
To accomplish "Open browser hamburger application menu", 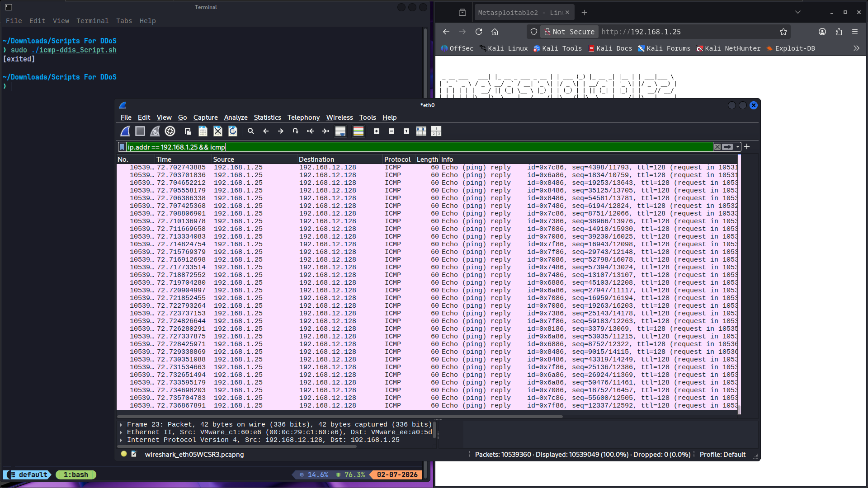I will [854, 32].
